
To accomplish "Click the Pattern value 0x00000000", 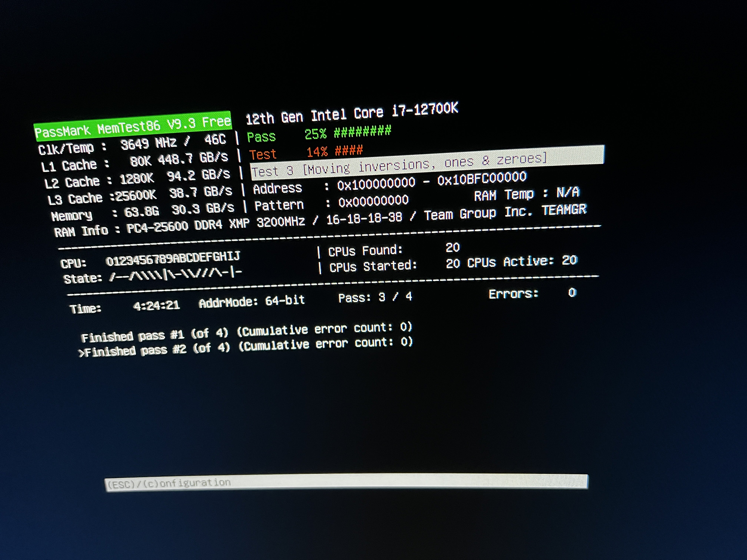I will (373, 201).
